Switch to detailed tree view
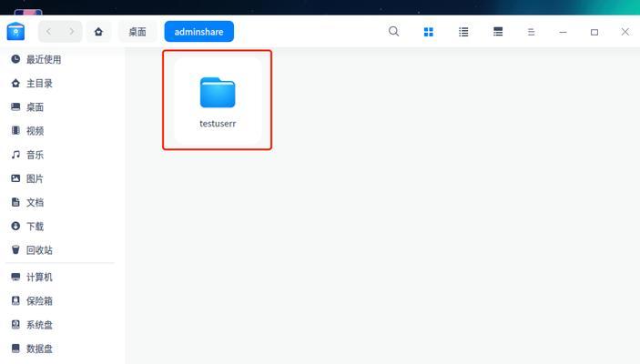This screenshot has height=364, width=640. tap(498, 32)
